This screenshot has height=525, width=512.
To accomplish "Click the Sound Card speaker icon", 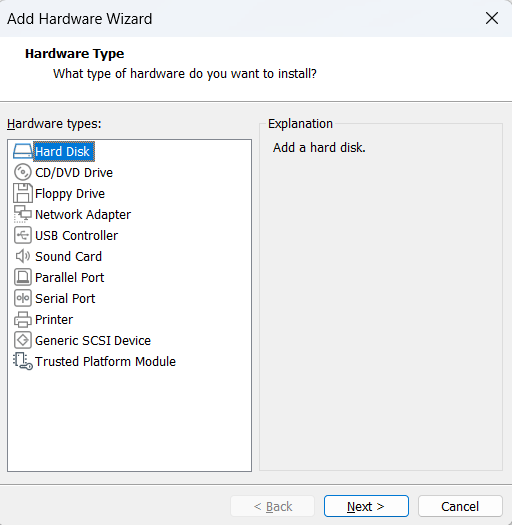I will click(23, 256).
